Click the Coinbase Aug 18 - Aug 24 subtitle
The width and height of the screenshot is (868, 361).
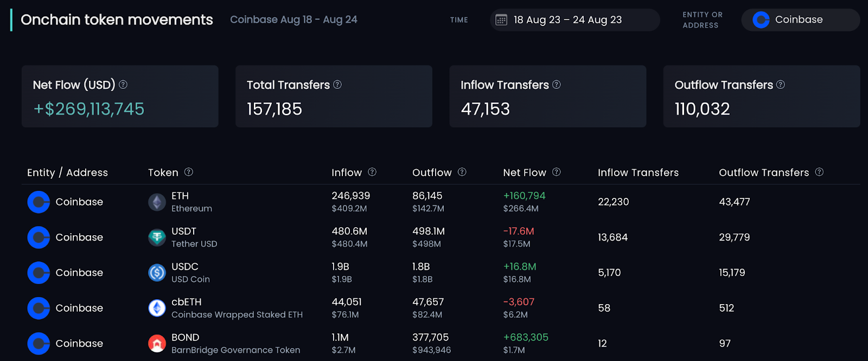(293, 20)
